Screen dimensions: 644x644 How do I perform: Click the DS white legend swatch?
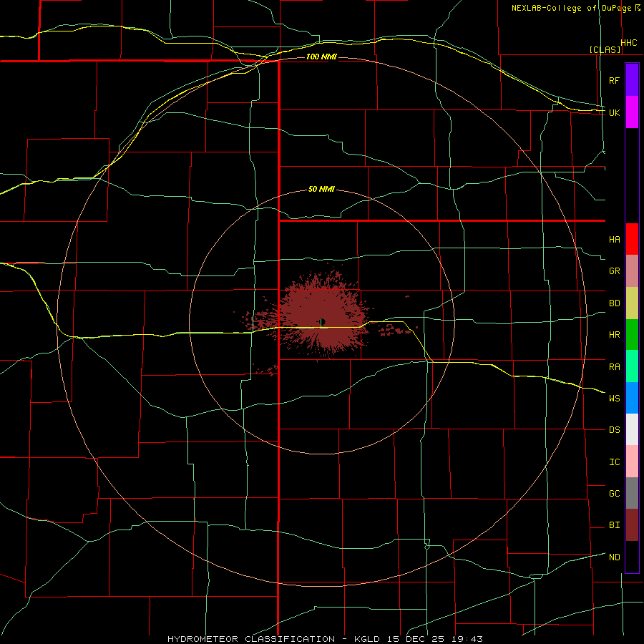click(x=632, y=429)
